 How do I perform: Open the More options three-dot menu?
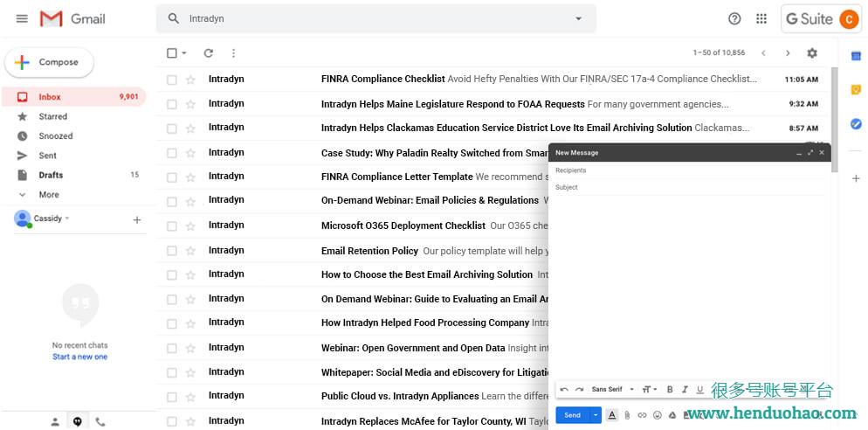point(233,53)
